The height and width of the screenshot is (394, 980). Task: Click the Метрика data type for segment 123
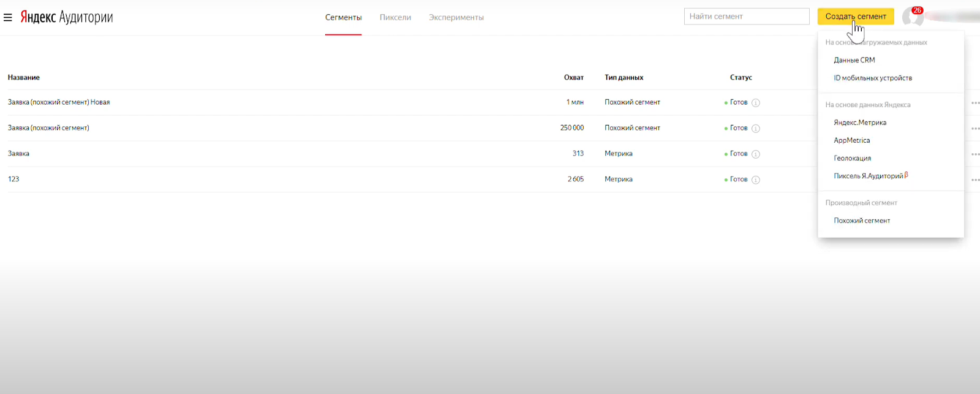coord(619,180)
